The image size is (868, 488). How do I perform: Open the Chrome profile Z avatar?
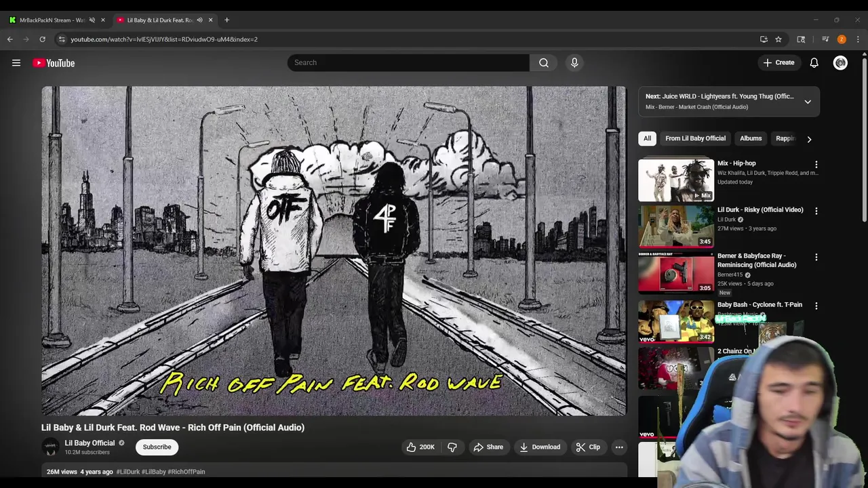click(x=842, y=39)
